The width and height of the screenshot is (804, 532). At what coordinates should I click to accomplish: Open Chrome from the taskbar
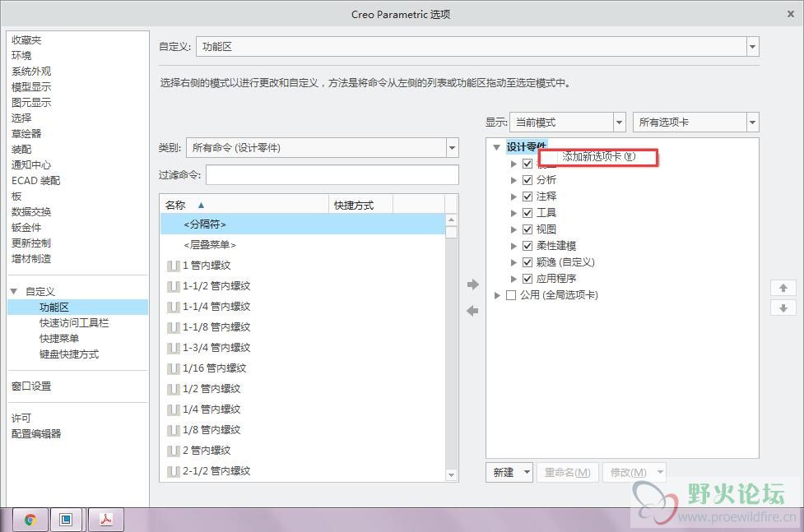pyautogui.click(x=30, y=520)
